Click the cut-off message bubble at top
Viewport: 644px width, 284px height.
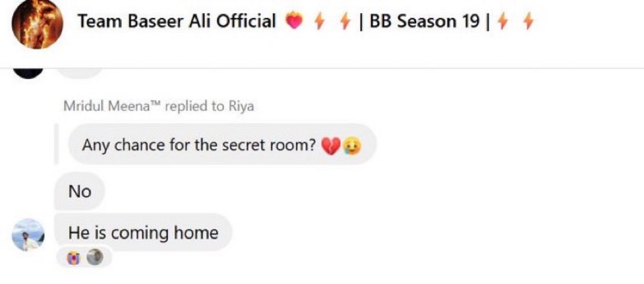pyautogui.click(x=79, y=73)
